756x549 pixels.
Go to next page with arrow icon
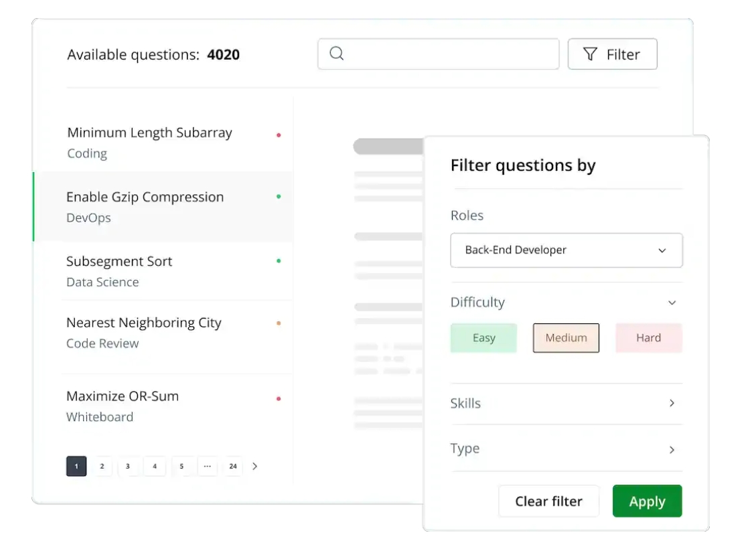pos(255,466)
